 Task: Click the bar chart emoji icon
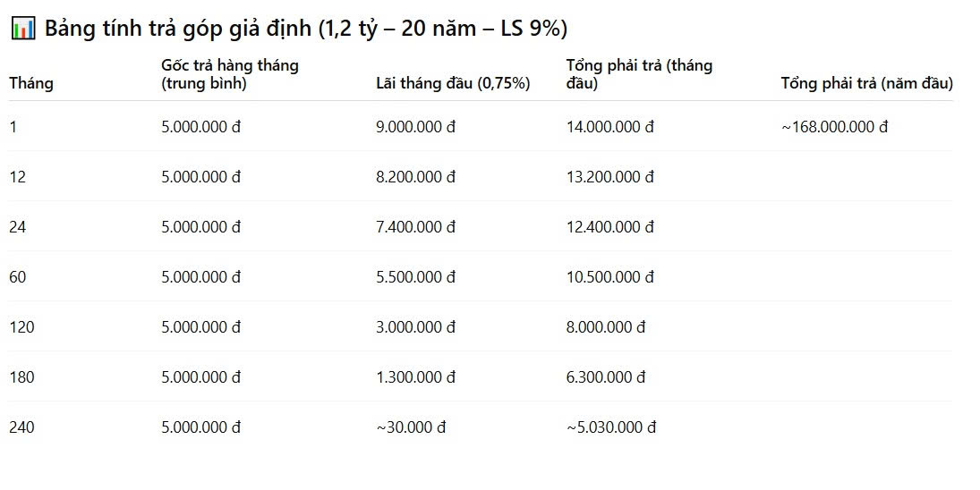click(x=23, y=28)
